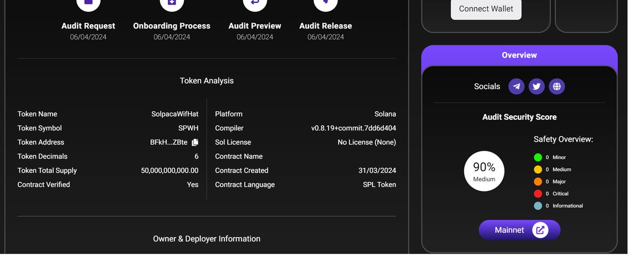The image size is (644, 265).
Task: Click the token name SolpacaWifHat
Action: [x=175, y=114]
